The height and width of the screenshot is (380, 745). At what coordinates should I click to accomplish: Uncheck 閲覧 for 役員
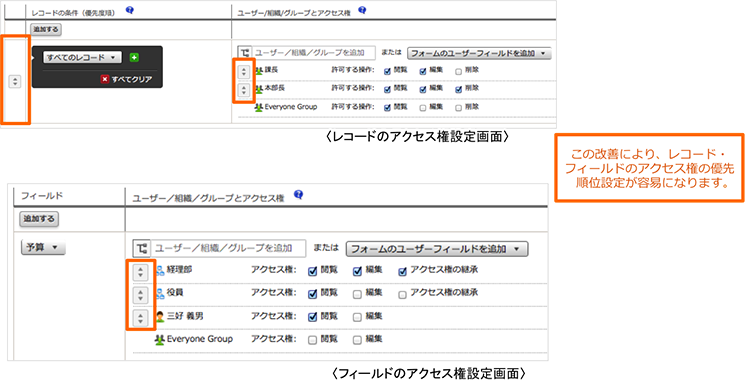(x=313, y=294)
